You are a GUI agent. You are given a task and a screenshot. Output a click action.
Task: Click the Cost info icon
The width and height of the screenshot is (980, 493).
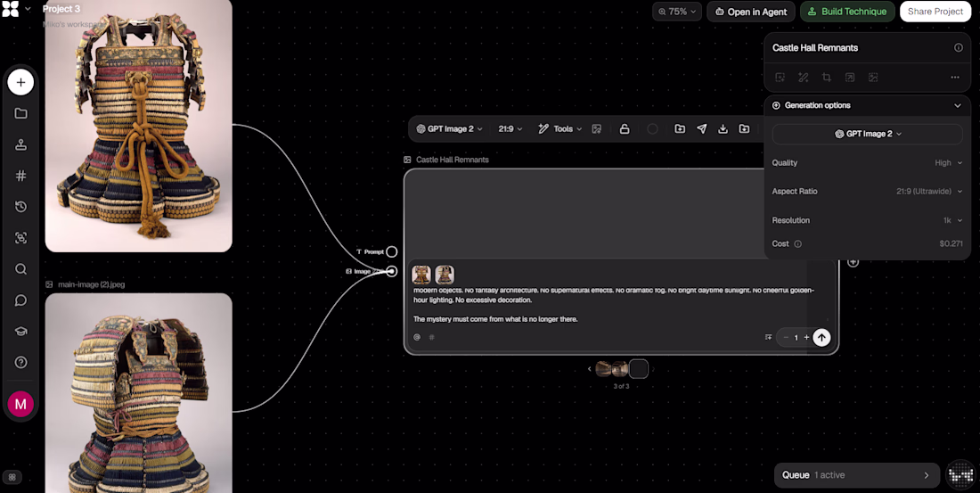798,244
